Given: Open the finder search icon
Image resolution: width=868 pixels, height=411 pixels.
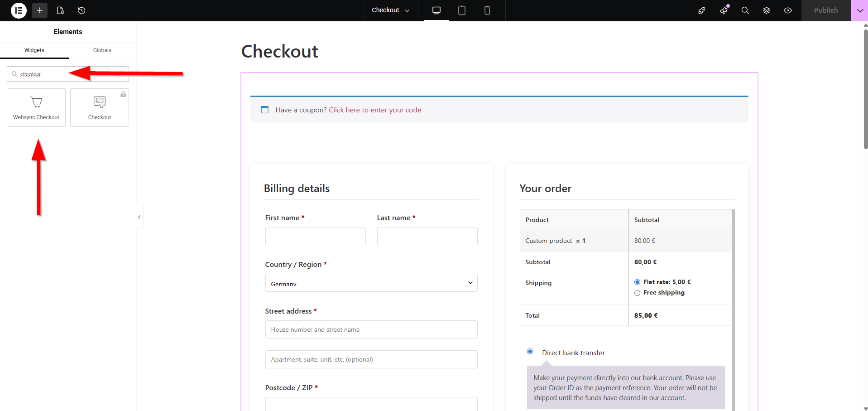Looking at the screenshot, I should pos(745,10).
